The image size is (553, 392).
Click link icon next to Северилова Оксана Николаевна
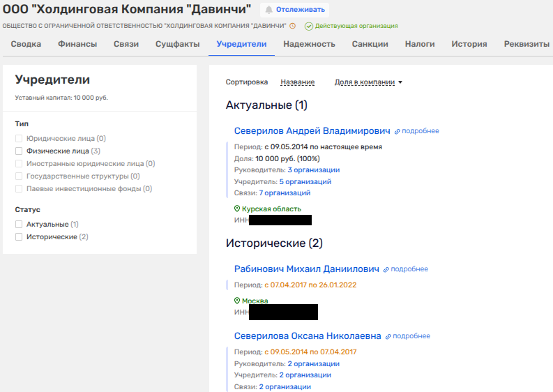click(x=388, y=336)
